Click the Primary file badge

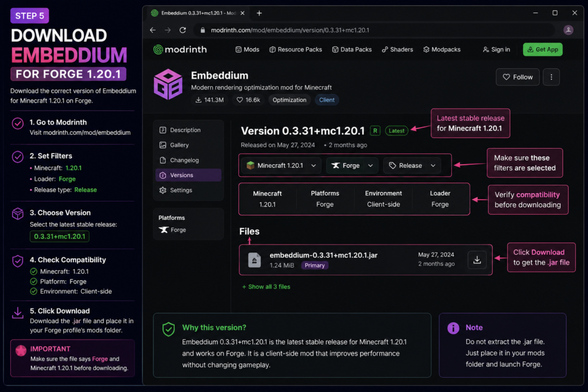click(x=315, y=265)
